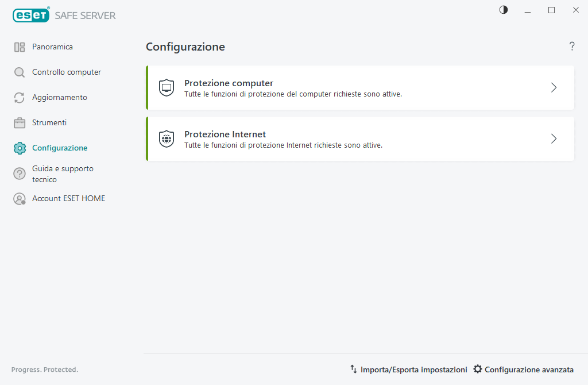Image resolution: width=588 pixels, height=385 pixels.
Task: Open the Panoramica menu item
Action: point(52,47)
